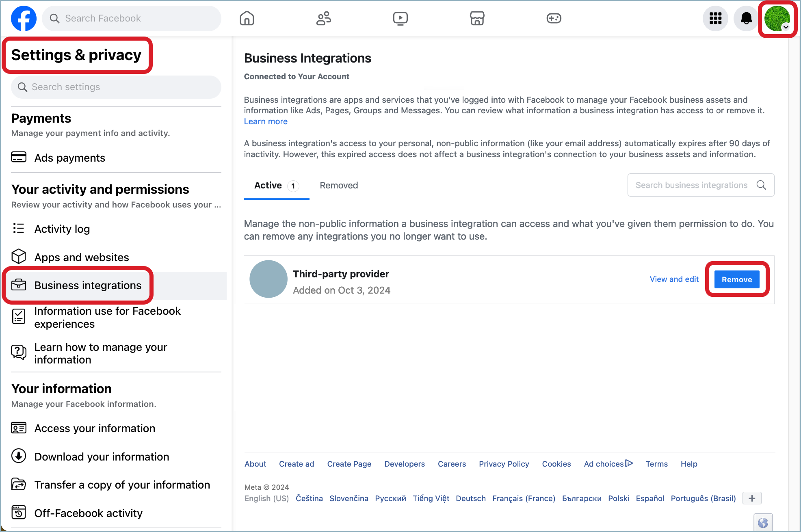Open the notifications bell
Screen dimensions: 801x532
tap(746, 18)
